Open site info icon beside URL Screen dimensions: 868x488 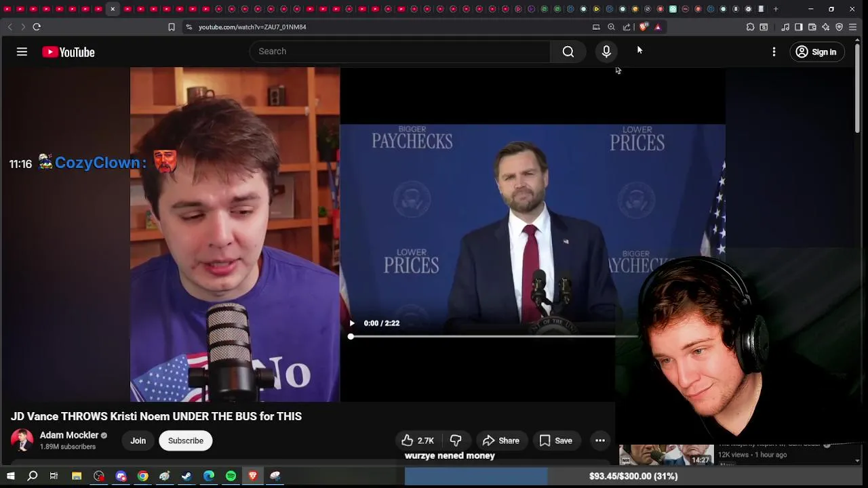[x=189, y=27]
